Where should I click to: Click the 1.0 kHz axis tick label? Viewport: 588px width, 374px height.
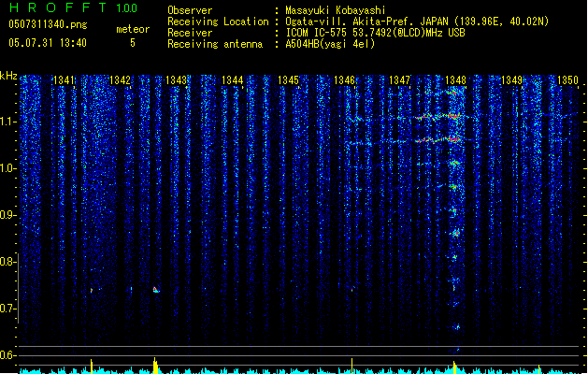pos(8,168)
